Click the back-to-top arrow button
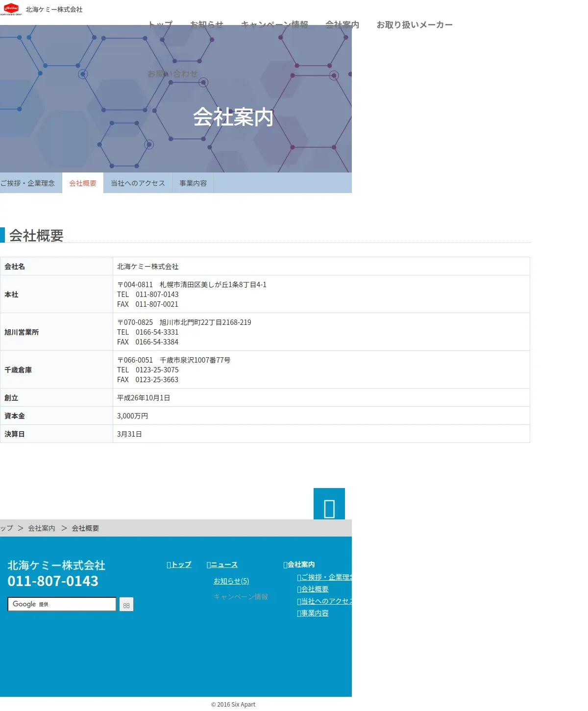Image resolution: width=588 pixels, height=711 pixels. 329,504
